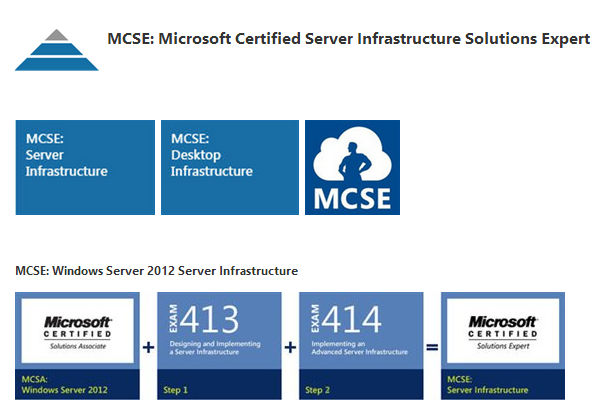Click the "Step 1" label
606x413 pixels.
tap(175, 390)
